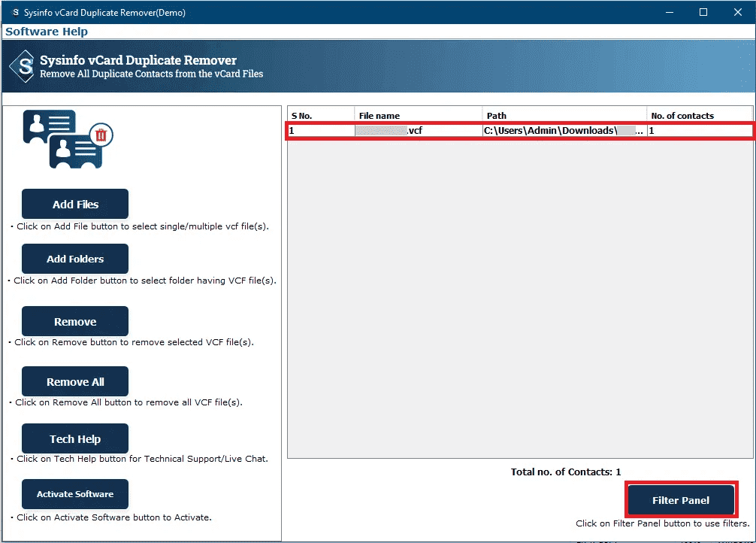Viewport: 756px width, 543px height.
Task: Click Remove All to clear the file list
Action: [x=74, y=381]
